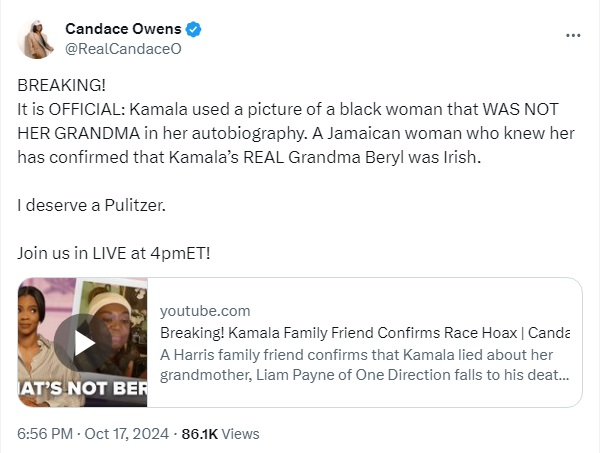Click the Candace Owens display name
Viewport: 603px width, 453px height.
(123, 29)
